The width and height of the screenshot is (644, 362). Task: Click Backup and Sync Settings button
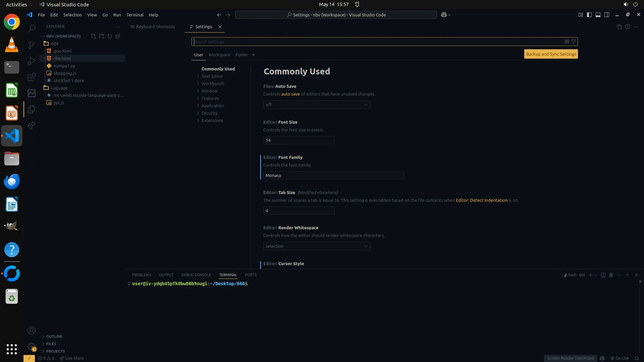coord(551,54)
